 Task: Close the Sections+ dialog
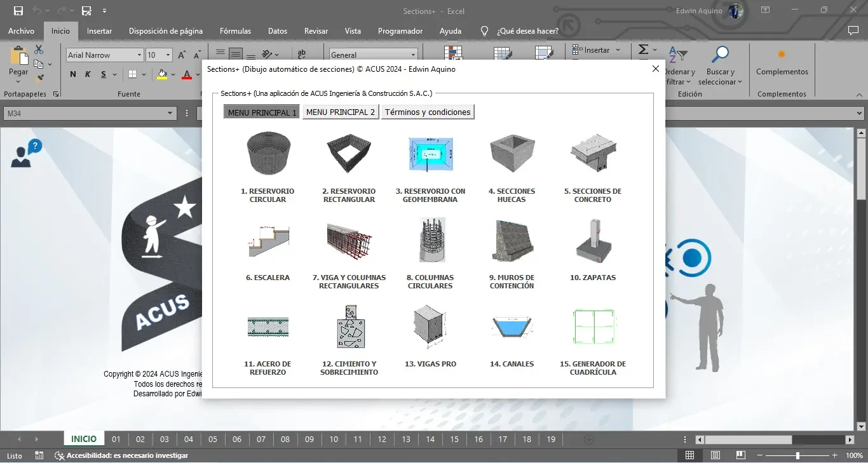point(656,69)
